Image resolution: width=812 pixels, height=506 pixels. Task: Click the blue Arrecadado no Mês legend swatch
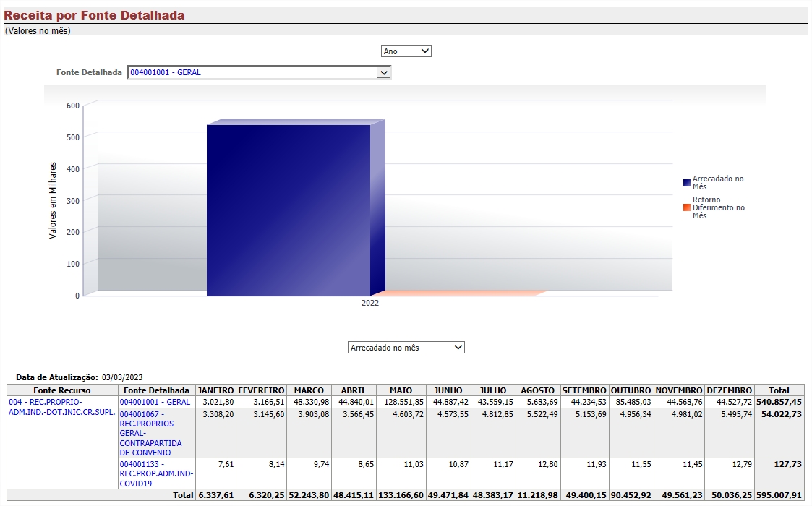coord(687,183)
